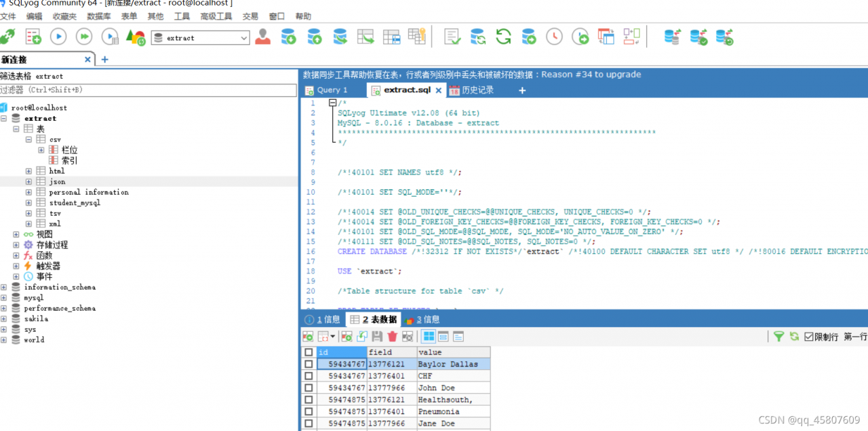Click the schedule clock icon in toolbar
The width and height of the screenshot is (868, 431).
point(554,37)
